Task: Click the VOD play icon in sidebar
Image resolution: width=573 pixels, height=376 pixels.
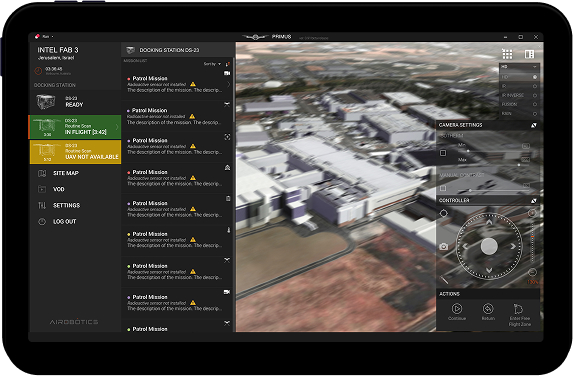Action: (x=42, y=189)
